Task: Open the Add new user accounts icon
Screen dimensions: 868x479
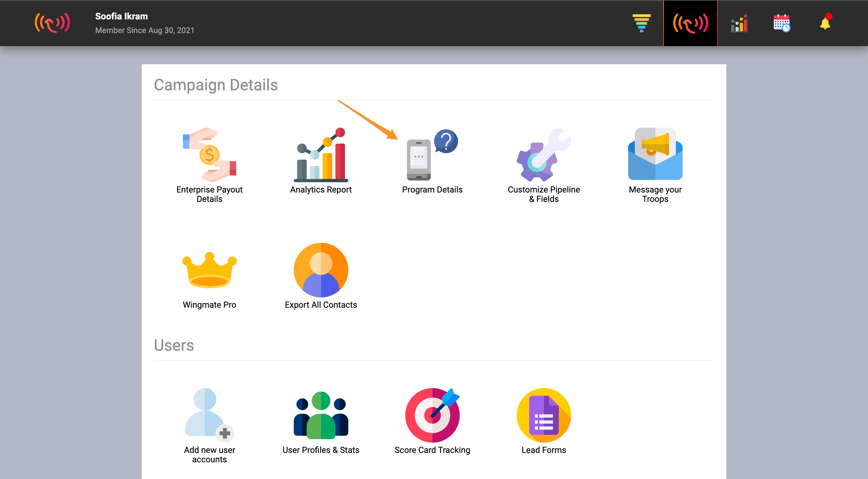Action: click(210, 415)
